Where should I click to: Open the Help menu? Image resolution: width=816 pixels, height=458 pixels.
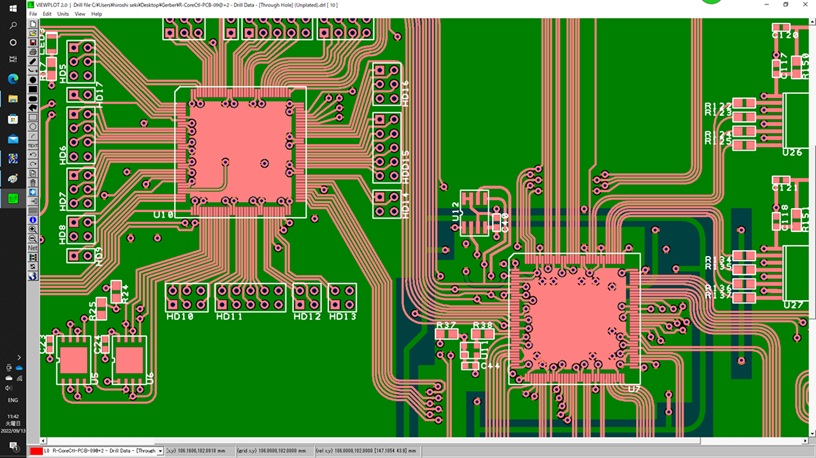coord(97,14)
